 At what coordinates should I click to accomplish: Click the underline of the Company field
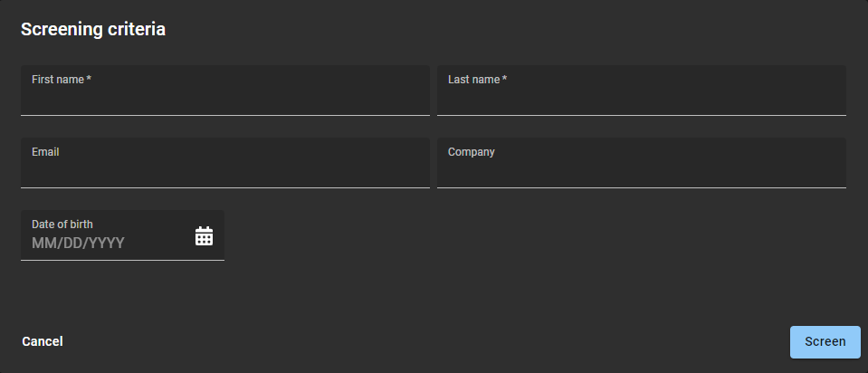click(x=641, y=187)
